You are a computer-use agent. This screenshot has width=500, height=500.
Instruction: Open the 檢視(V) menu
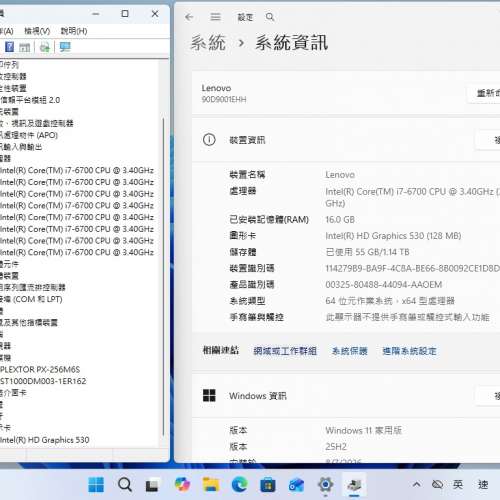pos(37,31)
